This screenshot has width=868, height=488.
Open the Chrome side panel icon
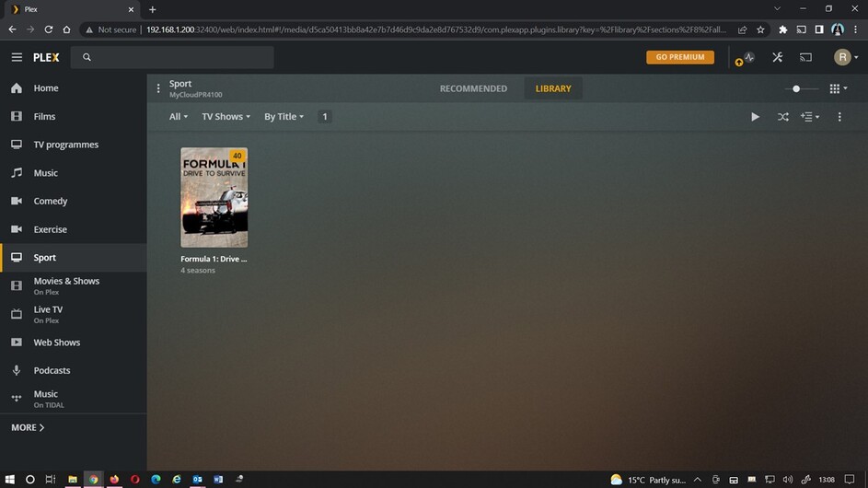pyautogui.click(x=818, y=29)
